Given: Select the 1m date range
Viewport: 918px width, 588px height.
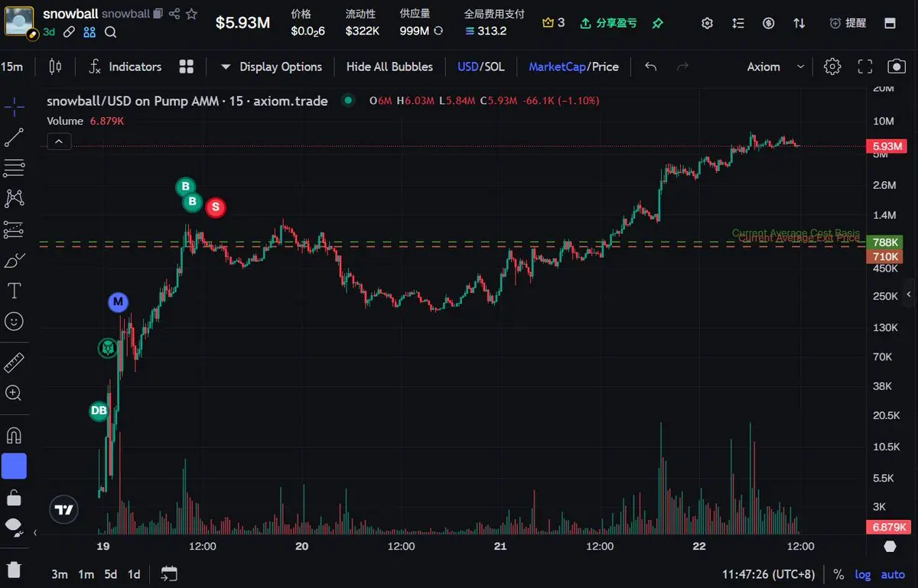Looking at the screenshot, I should [x=86, y=574].
